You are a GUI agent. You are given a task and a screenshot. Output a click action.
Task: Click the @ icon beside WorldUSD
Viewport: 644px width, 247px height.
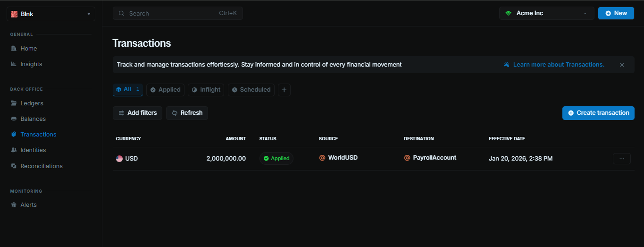click(x=322, y=158)
